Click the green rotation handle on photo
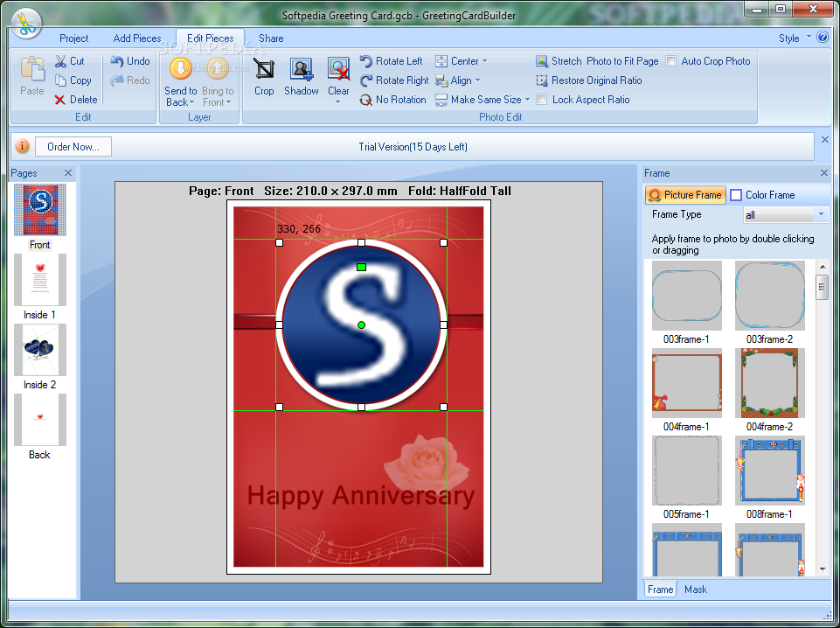Viewport: 840px width, 628px height. point(362,267)
